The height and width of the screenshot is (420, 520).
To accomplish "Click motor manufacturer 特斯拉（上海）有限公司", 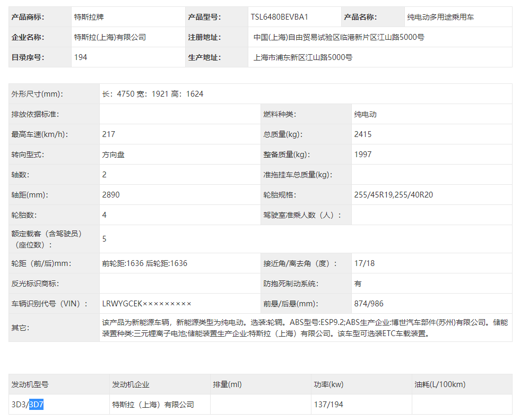I will [153, 405].
